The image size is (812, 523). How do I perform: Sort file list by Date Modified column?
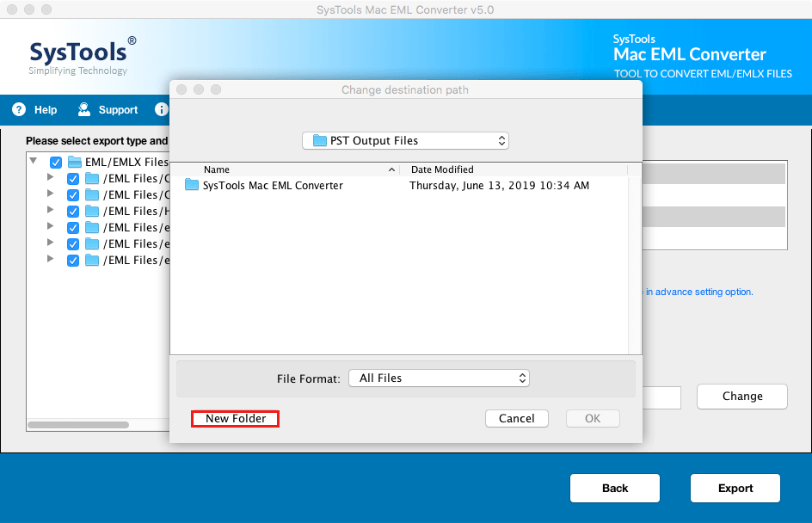442,169
